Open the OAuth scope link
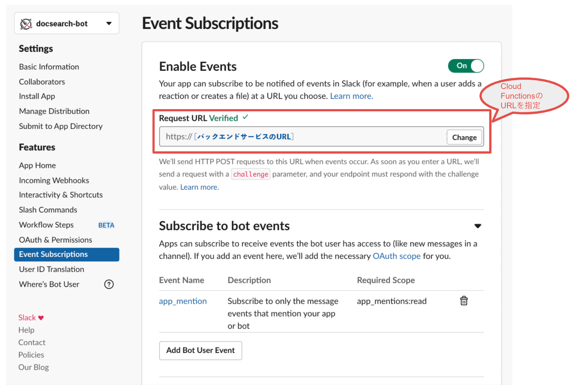 (x=397, y=256)
